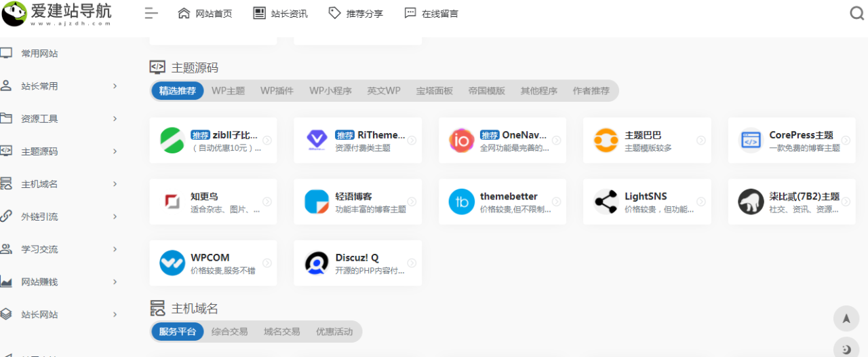This screenshot has height=357, width=868.
Task: Open the search magnifier icon
Action: coord(857,14)
